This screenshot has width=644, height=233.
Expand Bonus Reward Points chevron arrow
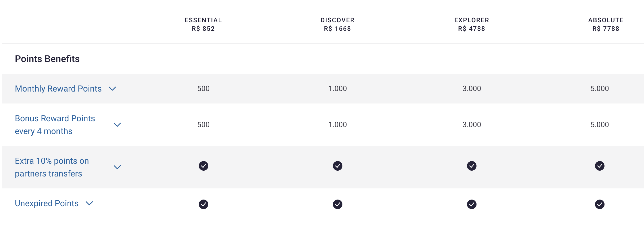click(117, 125)
